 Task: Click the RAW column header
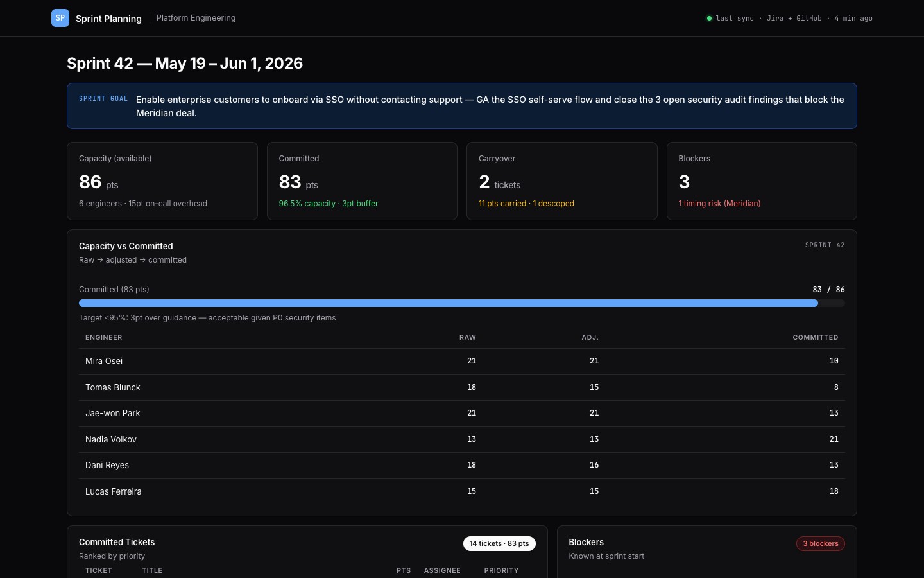coord(468,337)
